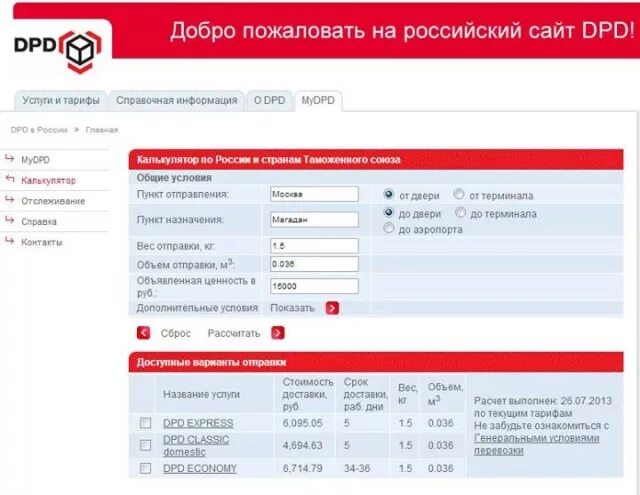The image size is (640, 495).
Task: Open Контакты in the sidebar
Action: [42, 242]
